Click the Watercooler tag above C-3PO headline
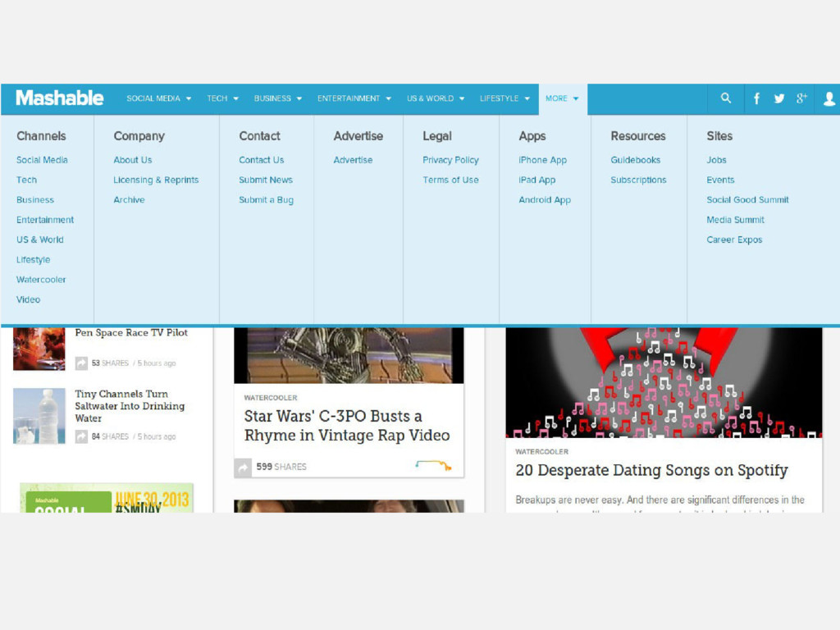 [271, 398]
